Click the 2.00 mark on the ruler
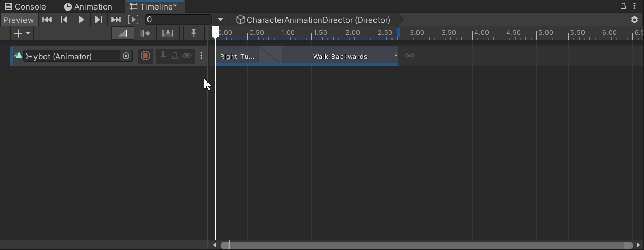This screenshot has height=250, width=644. pyautogui.click(x=353, y=33)
